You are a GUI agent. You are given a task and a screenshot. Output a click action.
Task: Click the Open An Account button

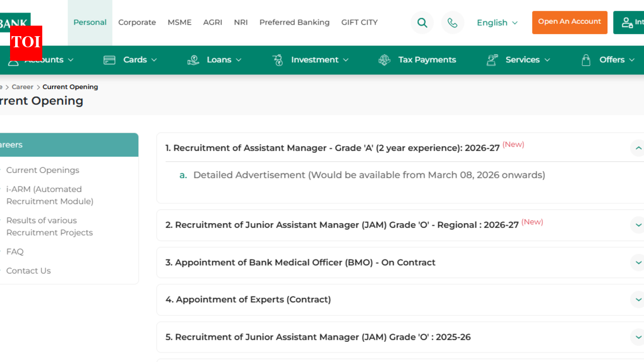point(570,22)
